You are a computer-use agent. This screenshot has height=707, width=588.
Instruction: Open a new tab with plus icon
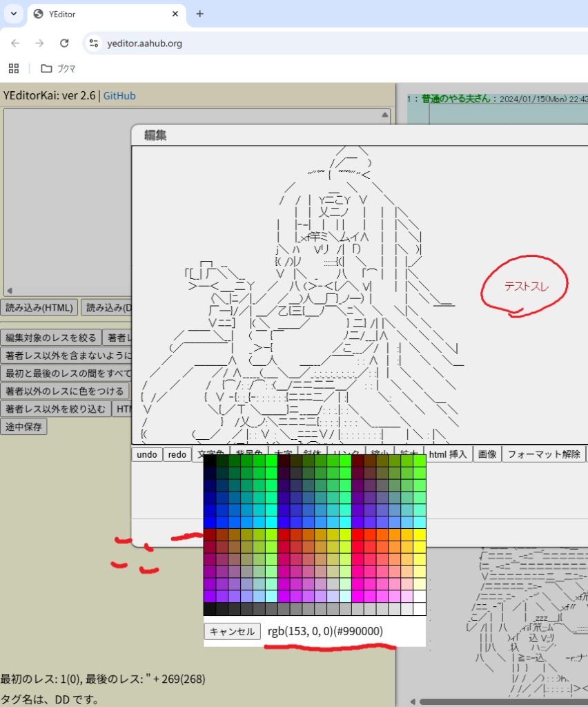(199, 14)
